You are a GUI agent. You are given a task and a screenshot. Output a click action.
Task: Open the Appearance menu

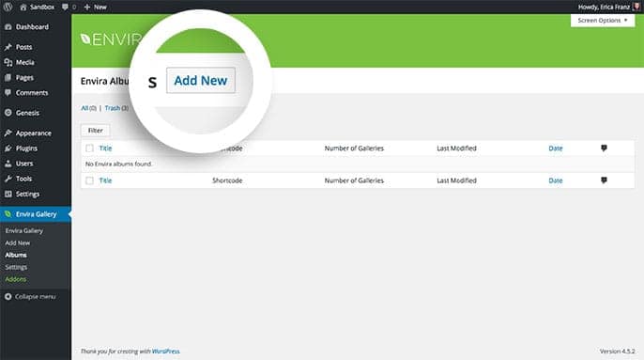pos(33,133)
